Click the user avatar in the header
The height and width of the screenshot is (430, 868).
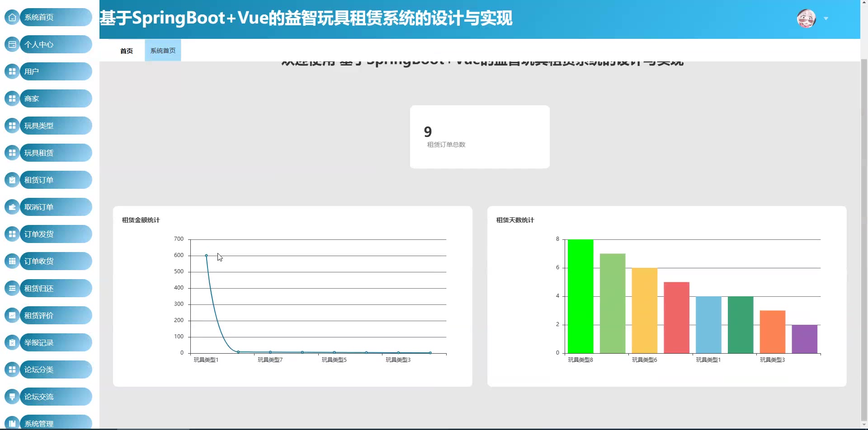click(x=806, y=19)
